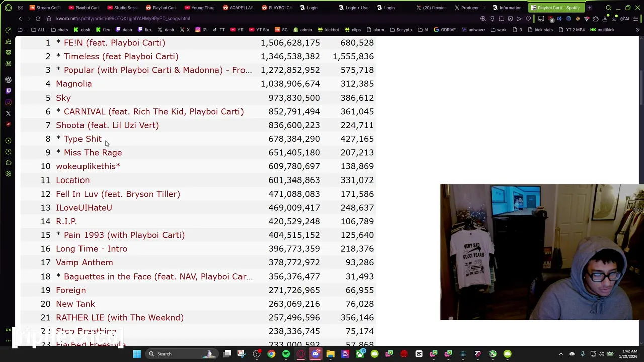Screen dimensions: 644x362
Task: Switch to the ACAPELLAS tab
Action: (238, 8)
